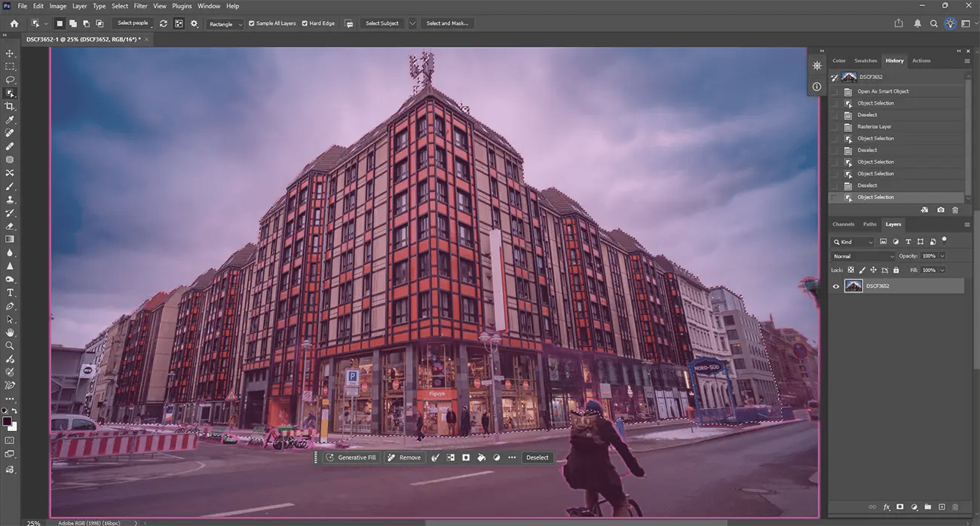Screen dimensions: 980x526
Task: Select the Zoom tool
Action: pyautogui.click(x=10, y=346)
